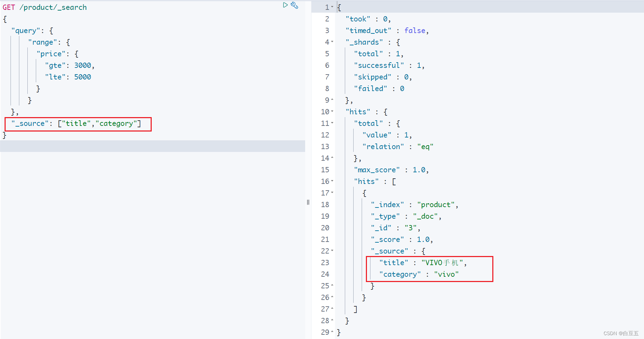This screenshot has width=644, height=339.
Task: Click the "_id" : "3" line
Action: click(x=396, y=228)
